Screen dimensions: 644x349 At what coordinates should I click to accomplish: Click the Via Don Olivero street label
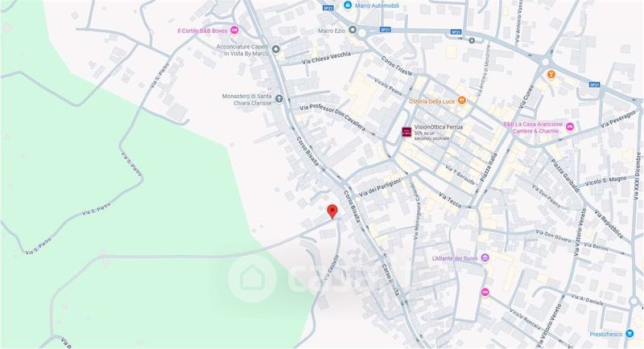click(x=553, y=236)
